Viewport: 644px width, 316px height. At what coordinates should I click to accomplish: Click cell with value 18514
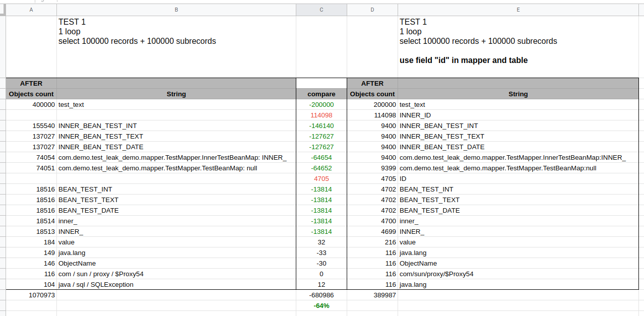click(31, 221)
